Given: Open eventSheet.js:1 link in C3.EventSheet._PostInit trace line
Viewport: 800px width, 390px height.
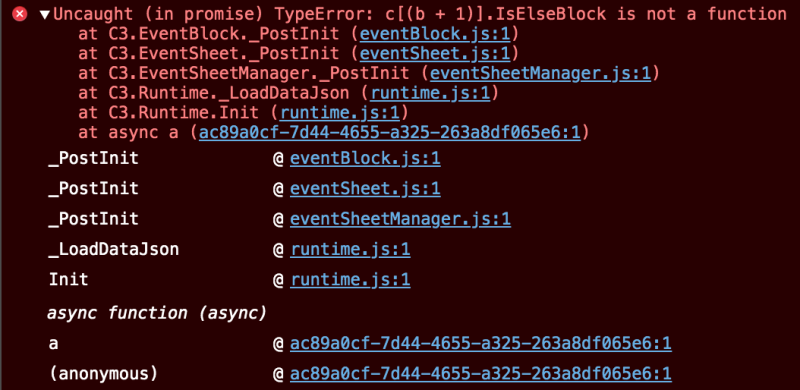Looking at the screenshot, I should [435, 54].
